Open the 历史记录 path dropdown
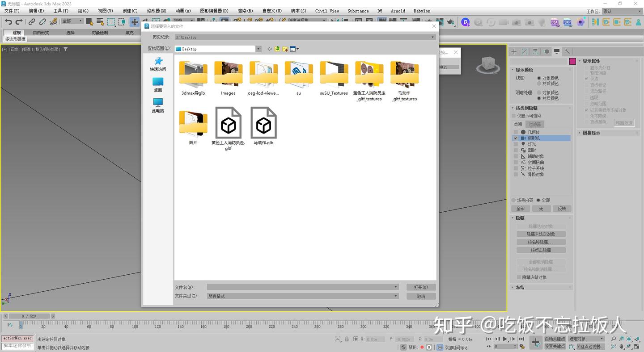644x352 pixels. pos(433,37)
